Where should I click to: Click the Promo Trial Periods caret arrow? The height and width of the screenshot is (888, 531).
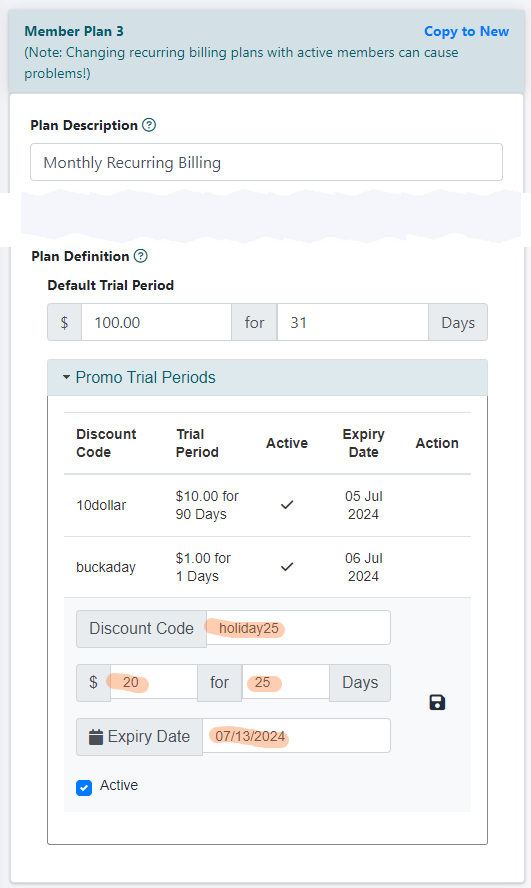pos(66,377)
